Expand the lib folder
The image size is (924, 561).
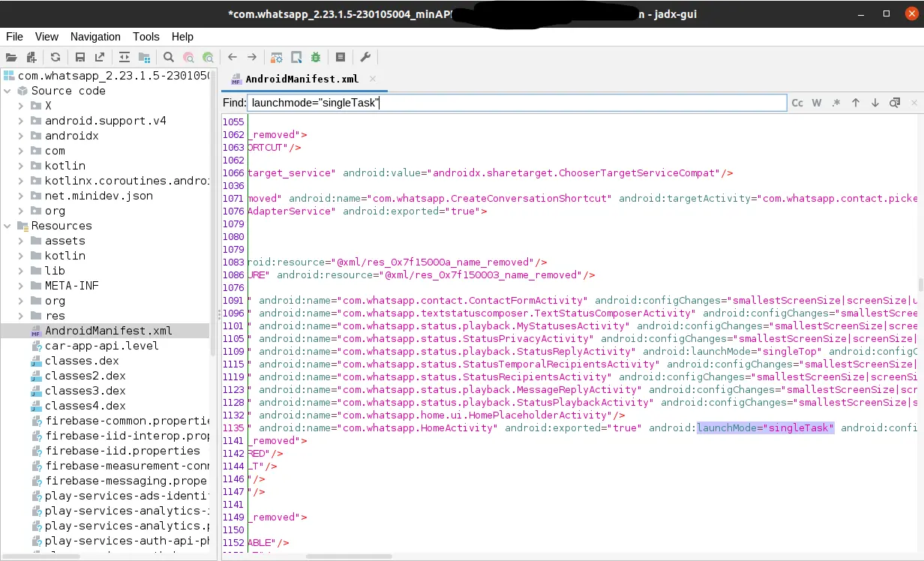pyautogui.click(x=21, y=271)
